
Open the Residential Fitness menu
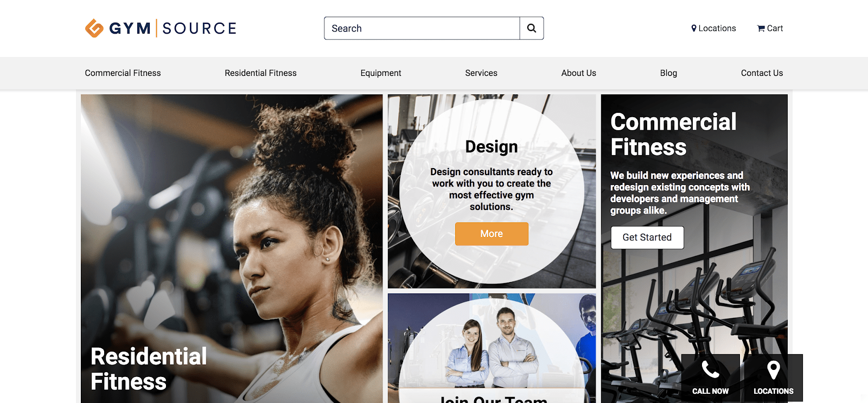pyautogui.click(x=260, y=73)
